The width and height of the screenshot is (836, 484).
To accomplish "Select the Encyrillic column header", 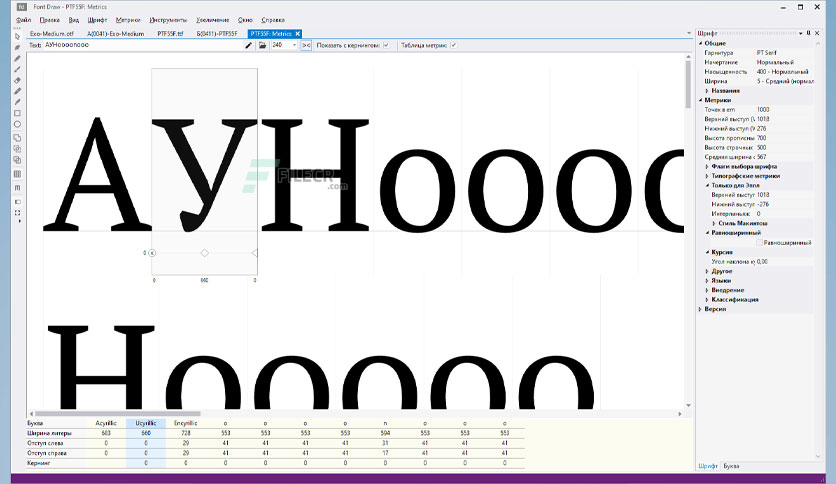I will (186, 423).
